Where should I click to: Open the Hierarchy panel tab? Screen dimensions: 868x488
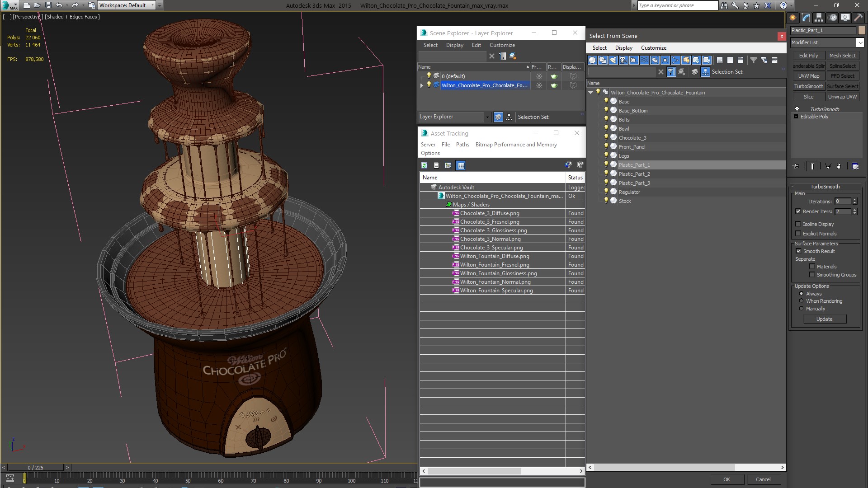tap(819, 18)
